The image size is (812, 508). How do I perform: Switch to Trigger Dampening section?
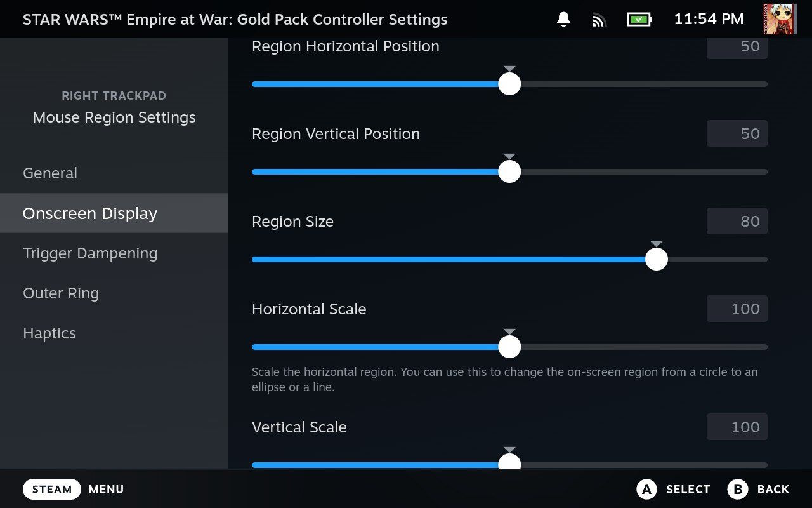pyautogui.click(x=90, y=253)
